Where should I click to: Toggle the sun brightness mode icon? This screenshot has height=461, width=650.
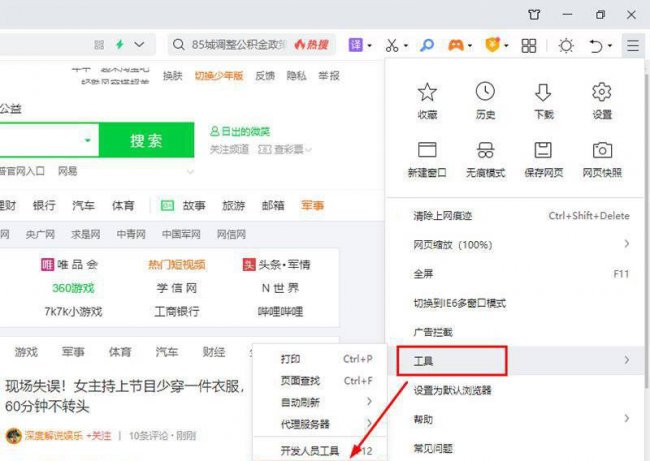click(566, 45)
